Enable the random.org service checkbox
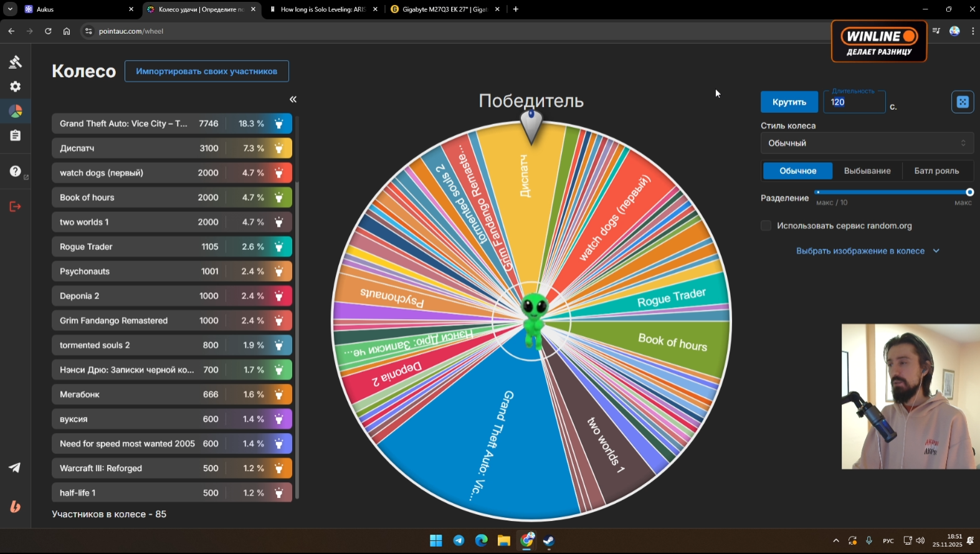This screenshot has width=980, height=554. click(x=766, y=226)
